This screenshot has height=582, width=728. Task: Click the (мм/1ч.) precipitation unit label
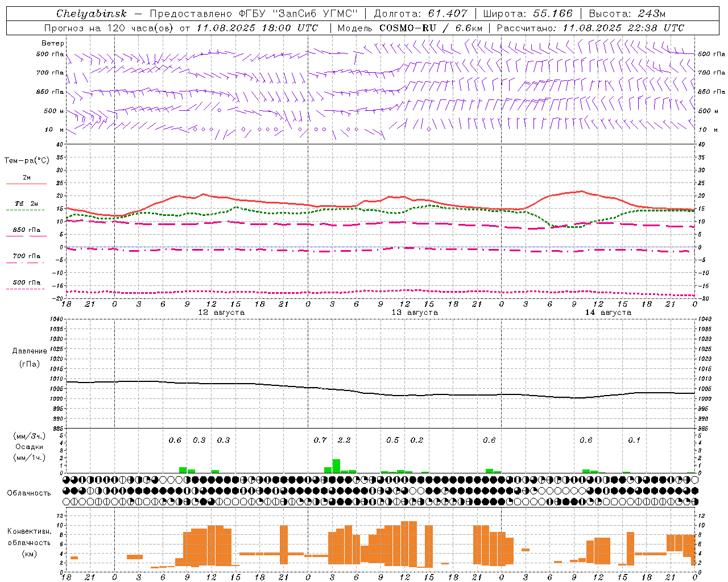point(30,458)
